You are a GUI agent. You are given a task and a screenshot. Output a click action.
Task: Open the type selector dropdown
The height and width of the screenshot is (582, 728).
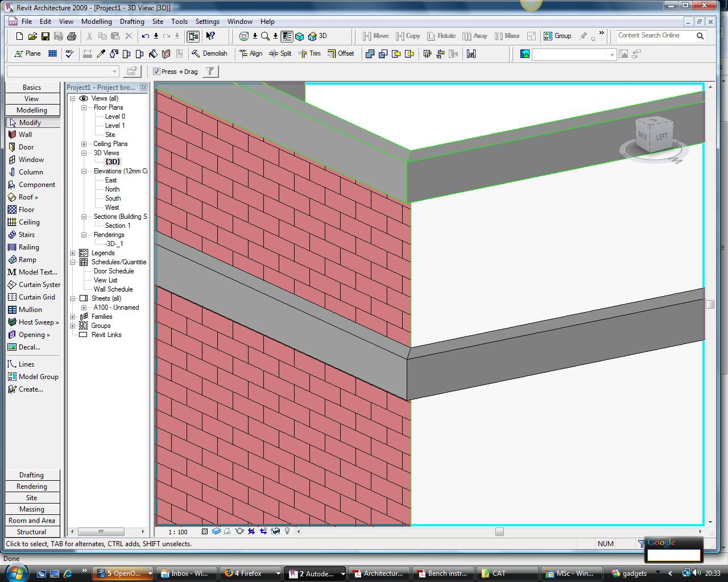coord(114,71)
